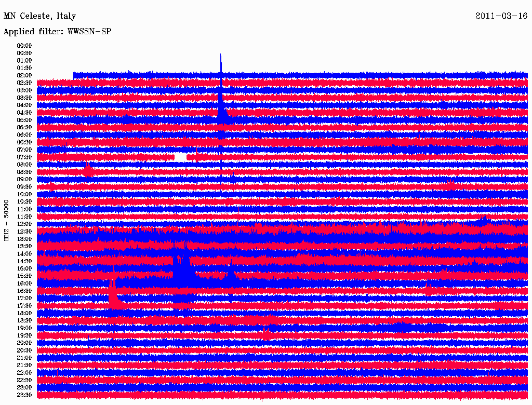Click the 18:30 time label
This screenshot has width=532, height=405.
[24, 320]
